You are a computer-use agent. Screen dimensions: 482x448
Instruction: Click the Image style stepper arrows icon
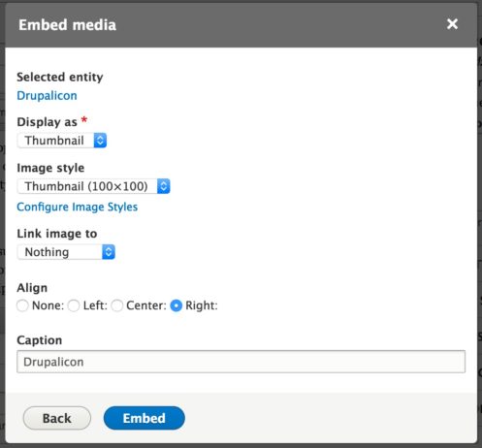tap(164, 186)
